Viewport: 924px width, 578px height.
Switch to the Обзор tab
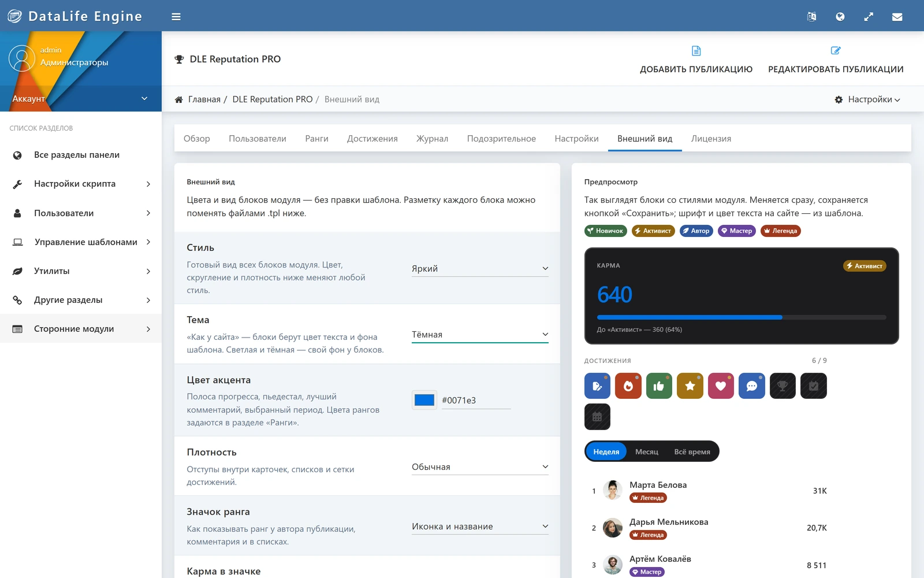pos(197,139)
